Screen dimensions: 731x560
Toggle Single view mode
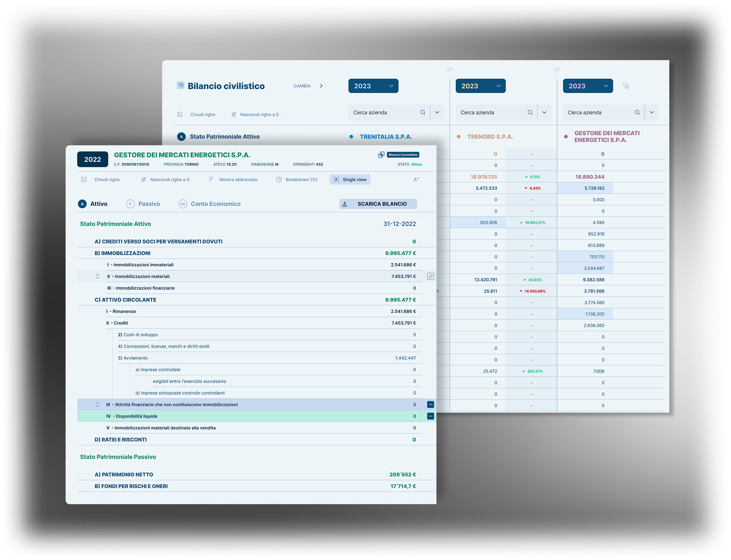click(350, 179)
